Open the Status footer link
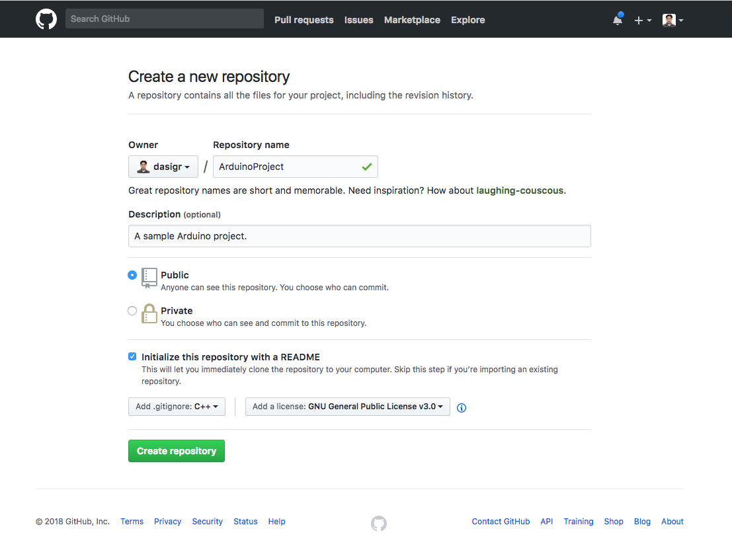 tap(245, 521)
